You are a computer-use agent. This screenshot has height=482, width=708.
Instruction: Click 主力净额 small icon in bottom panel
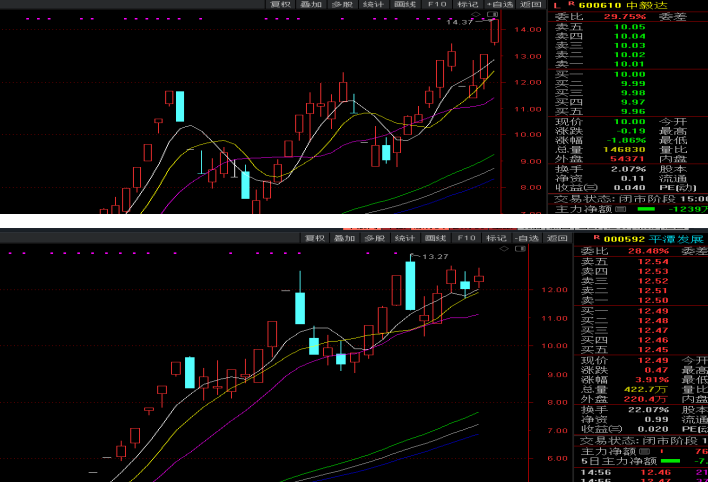click(x=645, y=451)
